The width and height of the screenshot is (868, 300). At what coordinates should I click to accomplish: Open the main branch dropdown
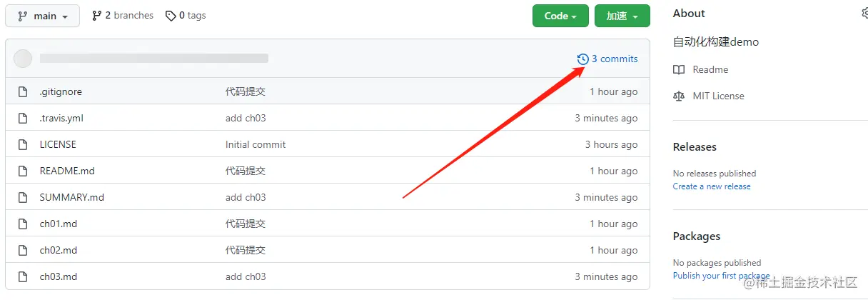point(43,16)
